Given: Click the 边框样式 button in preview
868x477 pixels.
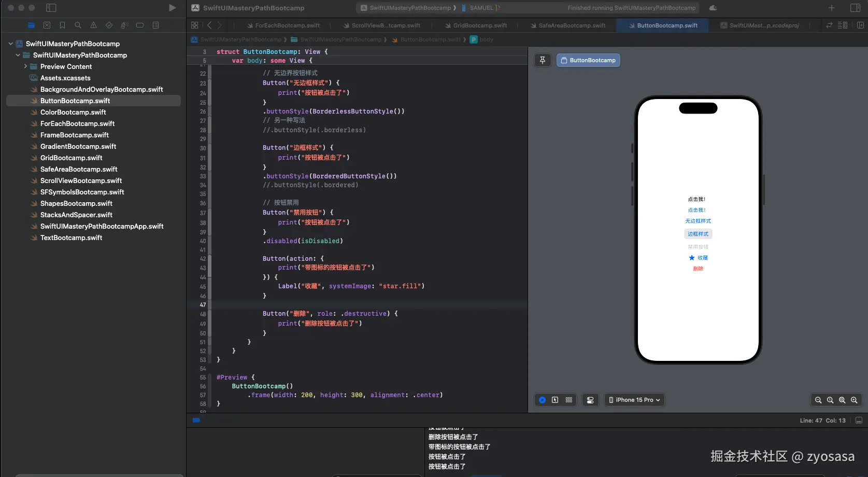Looking at the screenshot, I should (698, 234).
